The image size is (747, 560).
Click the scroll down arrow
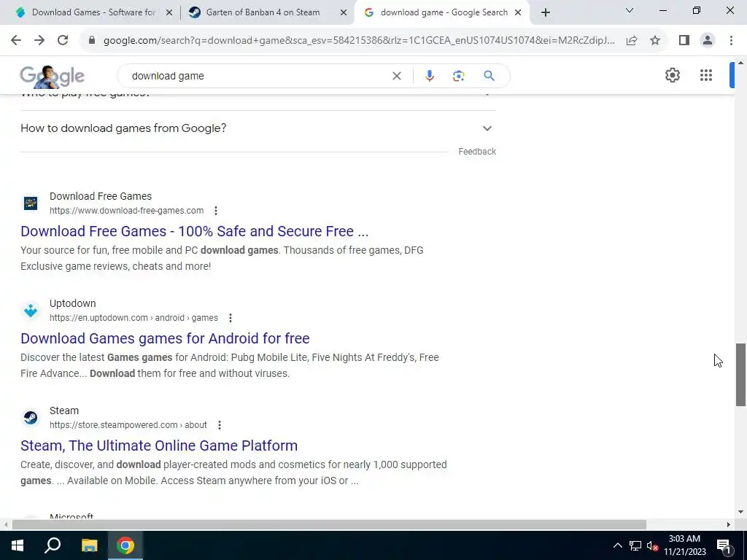point(740,513)
